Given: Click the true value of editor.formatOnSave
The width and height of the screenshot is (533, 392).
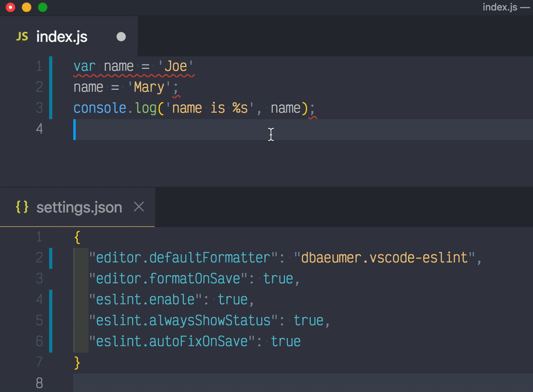Looking at the screenshot, I should [x=277, y=279].
